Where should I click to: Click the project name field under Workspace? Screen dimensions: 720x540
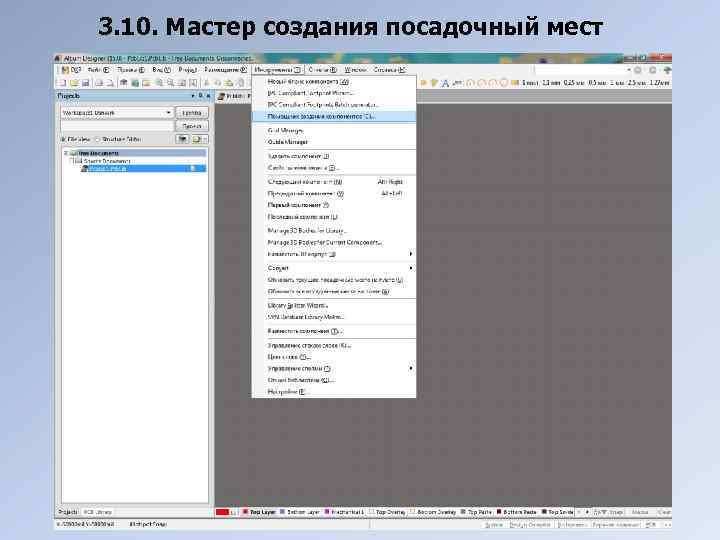coord(117,126)
